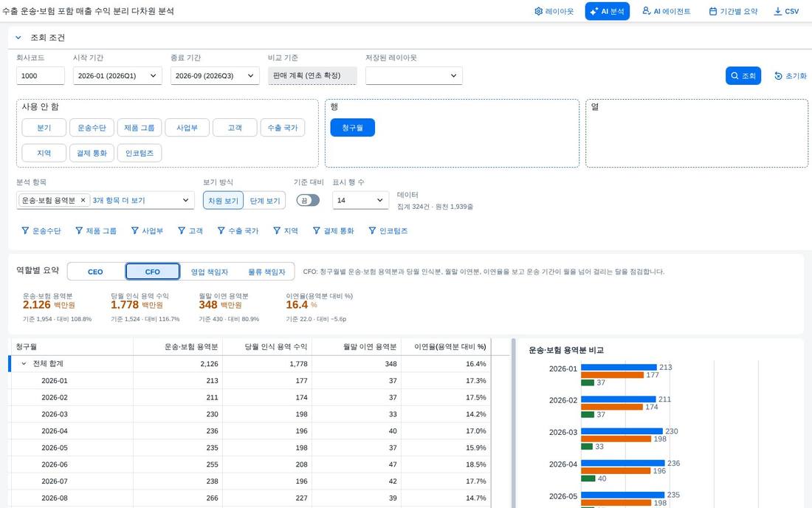
Task: Open the 수출 국가 filter
Action: [x=238, y=230]
